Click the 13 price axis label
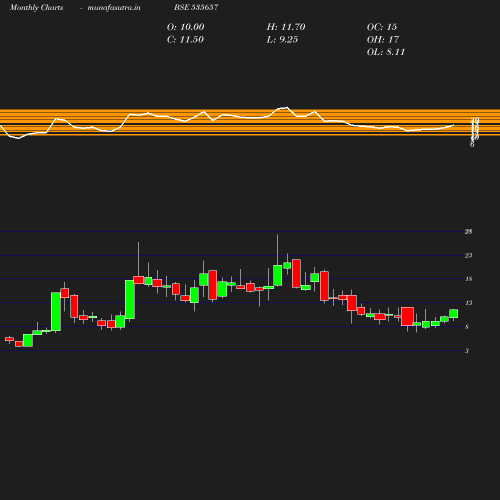The width and height of the screenshot is (500, 500). click(468, 303)
